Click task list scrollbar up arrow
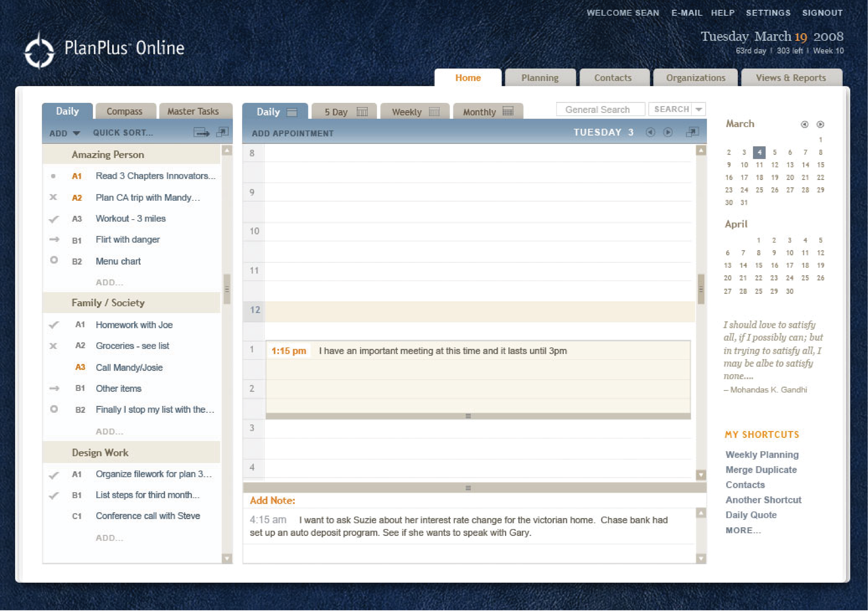 (x=227, y=150)
